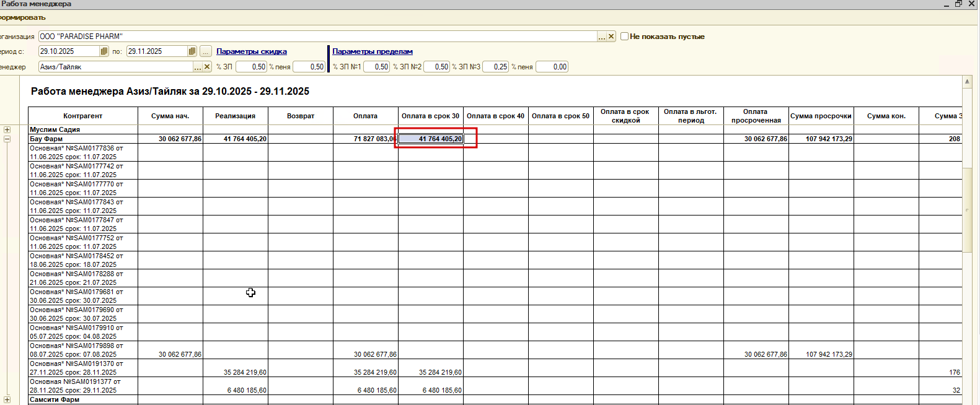Viewport: 980px width, 405px height.
Task: Click the organization field ООО PARADISE PHARM
Action: click(x=318, y=37)
